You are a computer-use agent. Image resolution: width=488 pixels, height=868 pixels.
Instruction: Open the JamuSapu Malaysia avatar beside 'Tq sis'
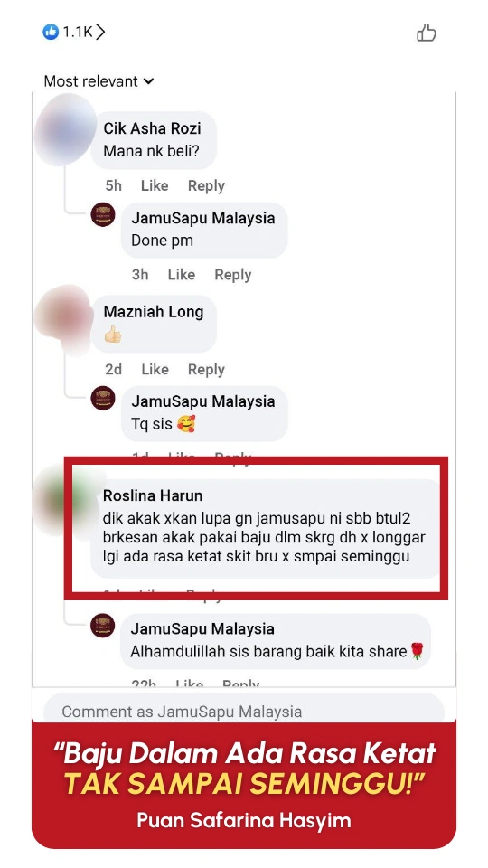(x=103, y=398)
